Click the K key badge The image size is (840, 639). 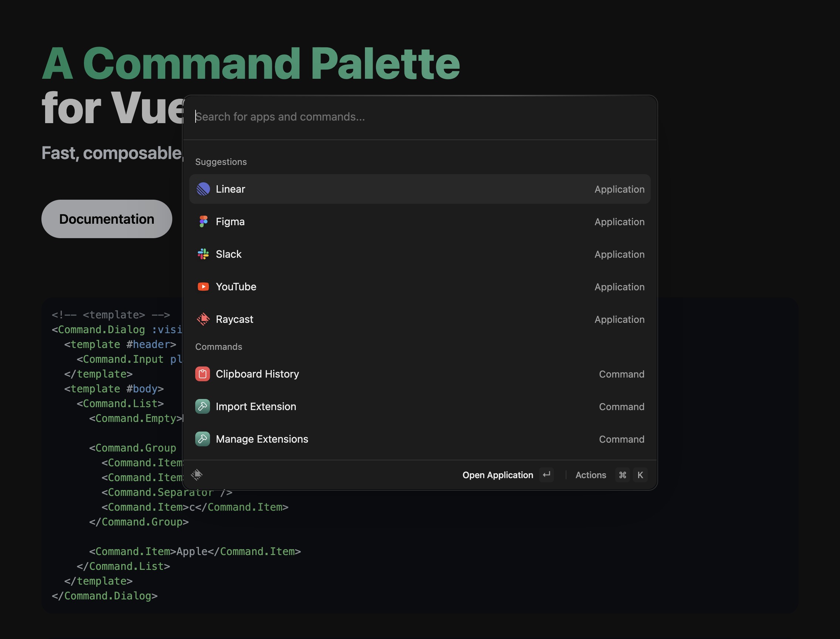click(640, 475)
